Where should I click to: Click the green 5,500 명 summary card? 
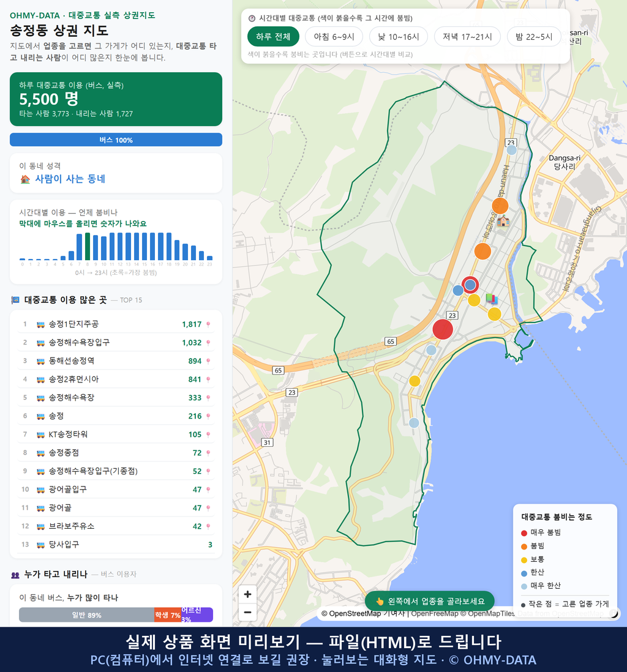(116, 99)
